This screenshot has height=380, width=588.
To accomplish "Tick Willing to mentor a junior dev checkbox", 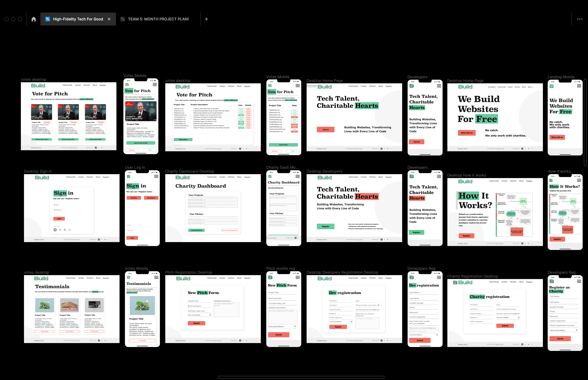I will coord(378,305).
